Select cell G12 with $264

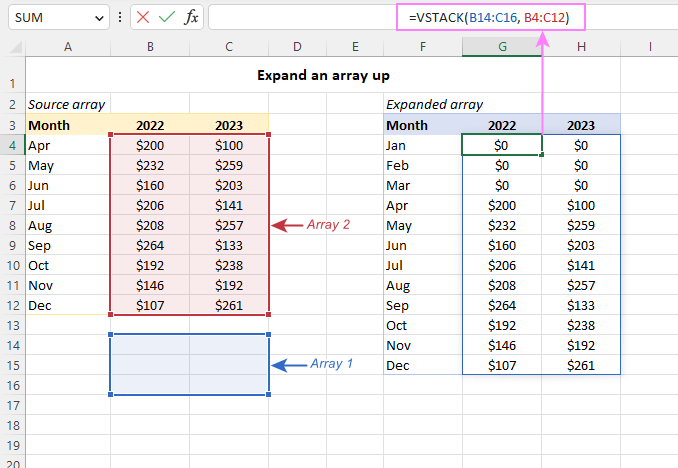coord(502,305)
